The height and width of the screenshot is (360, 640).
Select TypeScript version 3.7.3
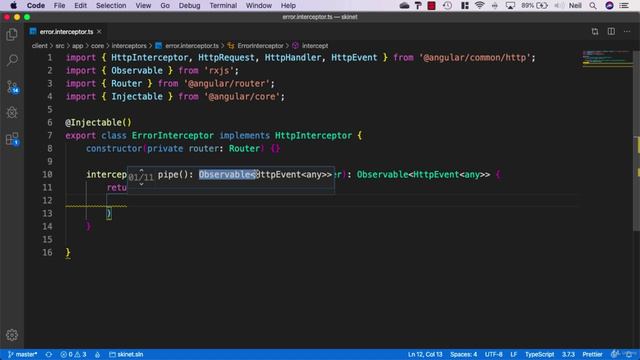coord(568,354)
